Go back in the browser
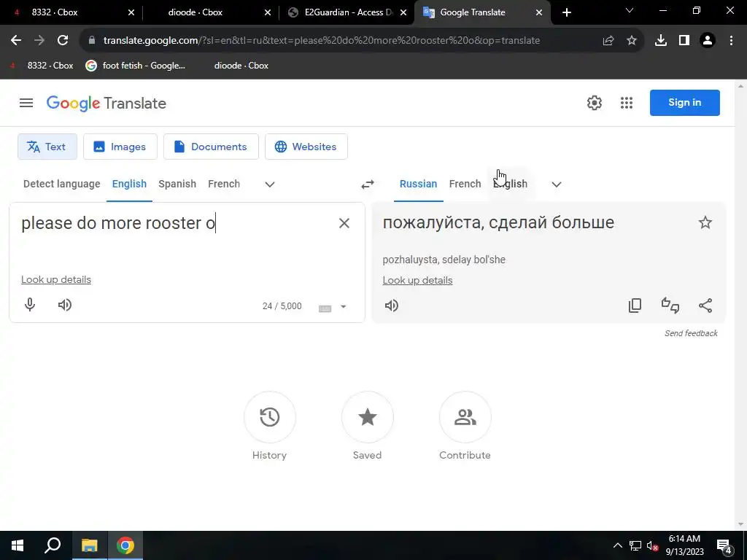This screenshot has width=747, height=560. [x=16, y=41]
